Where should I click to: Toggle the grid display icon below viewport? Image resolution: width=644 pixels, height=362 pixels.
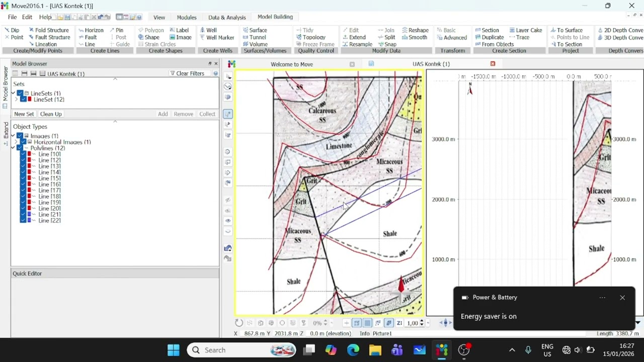tap(367, 323)
